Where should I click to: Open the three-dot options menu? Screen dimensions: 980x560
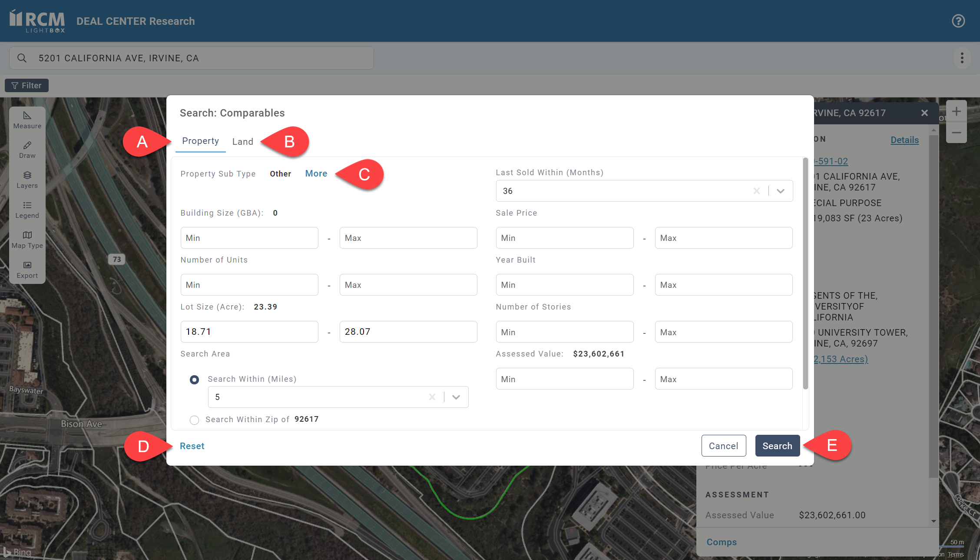(x=962, y=58)
